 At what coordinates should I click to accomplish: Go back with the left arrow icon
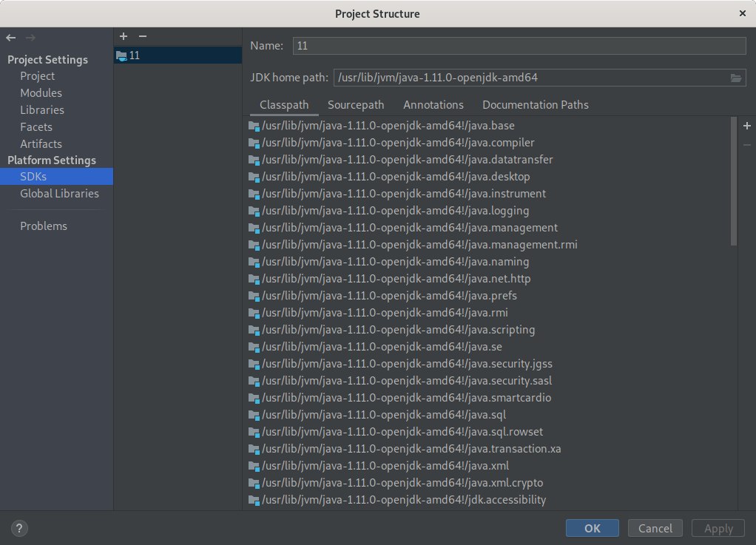point(10,38)
